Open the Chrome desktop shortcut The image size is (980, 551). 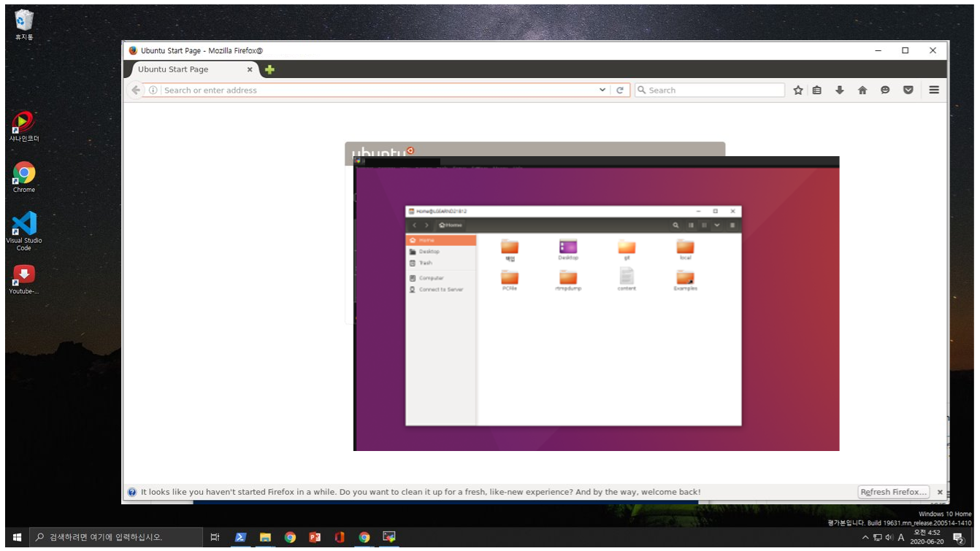(x=24, y=177)
